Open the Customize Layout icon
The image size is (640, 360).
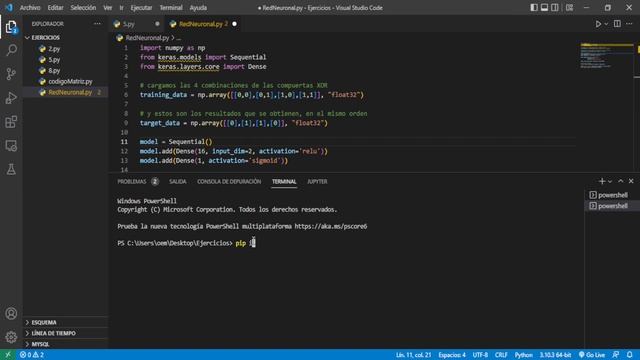click(x=569, y=7)
